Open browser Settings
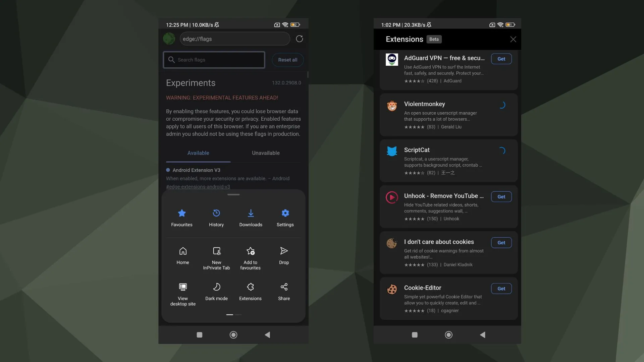Viewport: 644px width, 362px height. pos(285,217)
